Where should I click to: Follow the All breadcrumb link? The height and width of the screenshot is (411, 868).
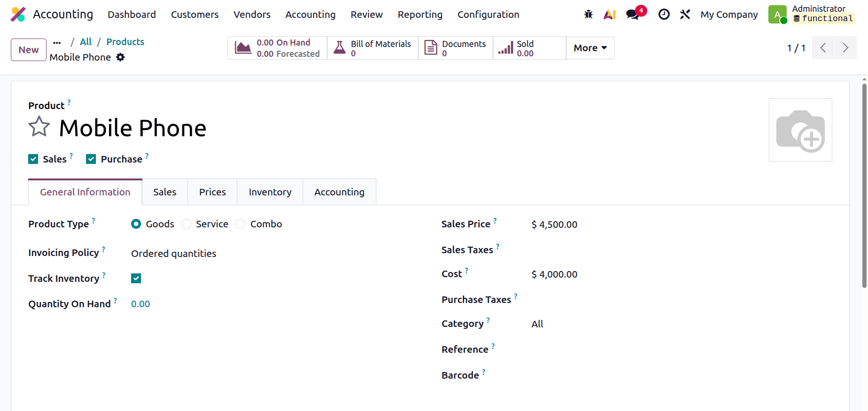86,42
